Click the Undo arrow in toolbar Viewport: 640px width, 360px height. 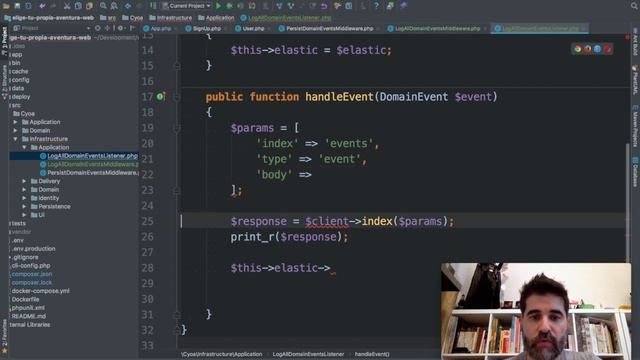pyautogui.click(x=42, y=6)
